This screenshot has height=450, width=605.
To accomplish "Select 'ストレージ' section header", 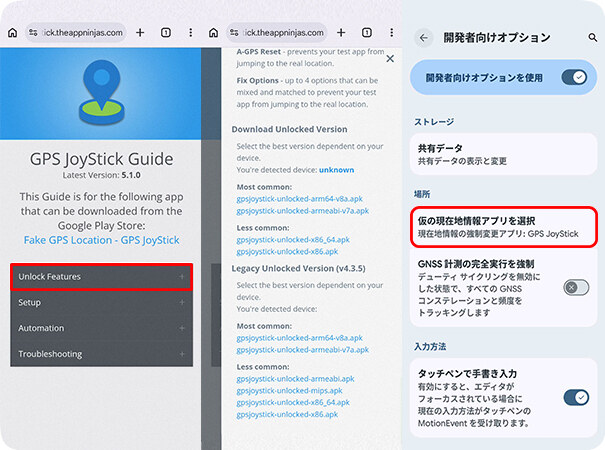I will [x=434, y=122].
